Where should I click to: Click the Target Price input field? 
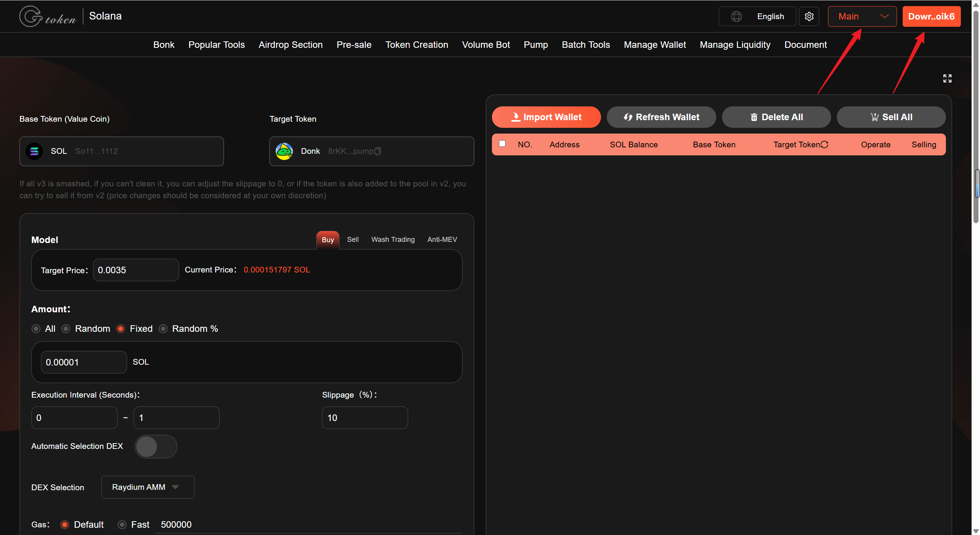(x=136, y=270)
